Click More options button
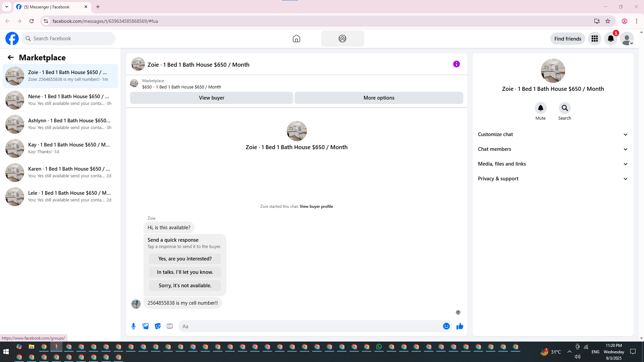Image resolution: width=644 pixels, height=362 pixels. click(x=379, y=98)
